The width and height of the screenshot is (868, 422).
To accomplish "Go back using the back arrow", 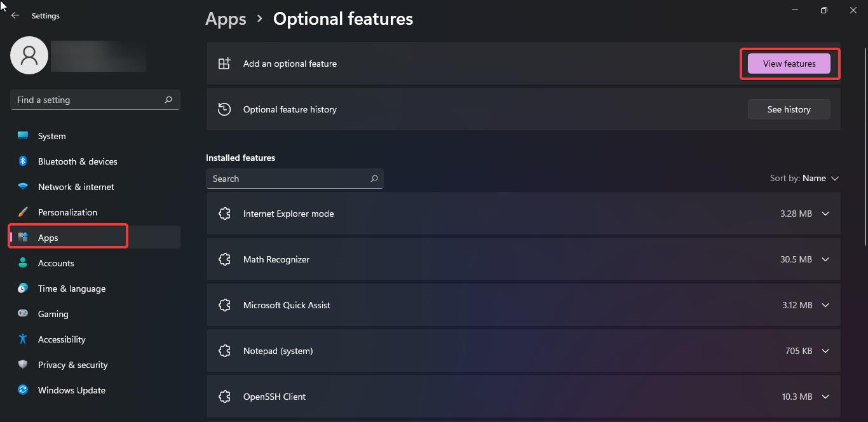I will [x=15, y=16].
